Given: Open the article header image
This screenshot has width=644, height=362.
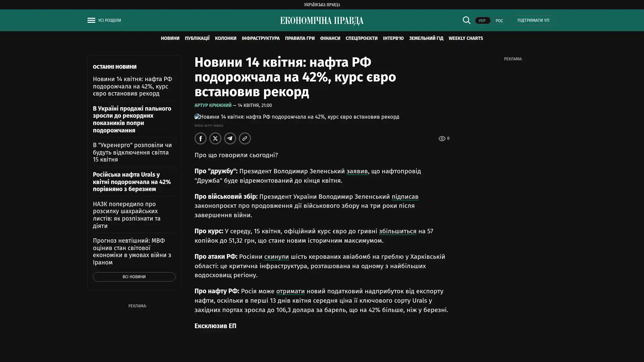Looking at the screenshot, I should pyautogui.click(x=297, y=117).
